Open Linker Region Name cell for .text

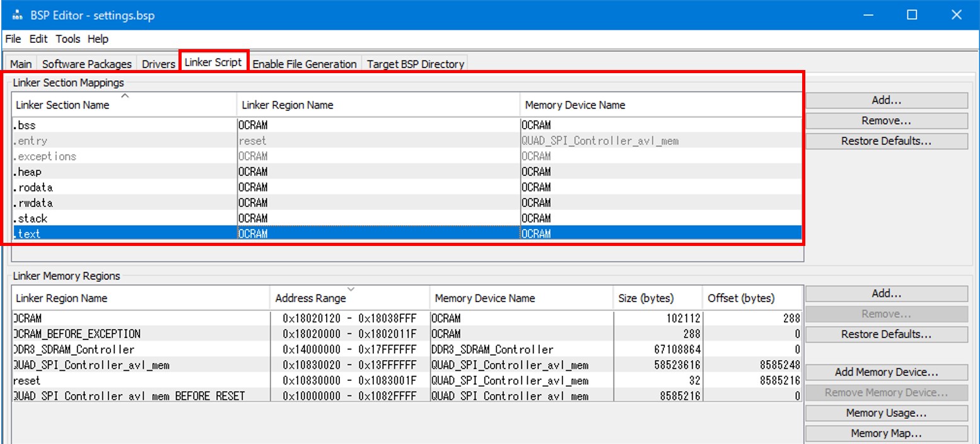click(378, 234)
